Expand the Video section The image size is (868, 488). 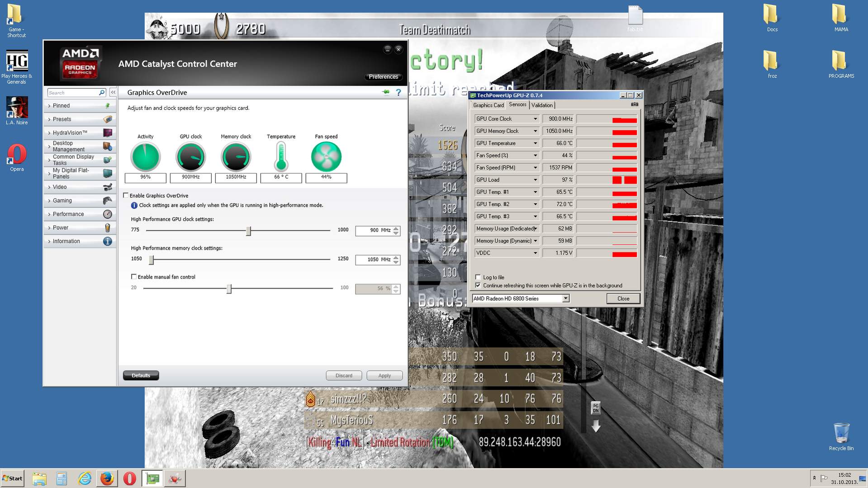click(80, 187)
